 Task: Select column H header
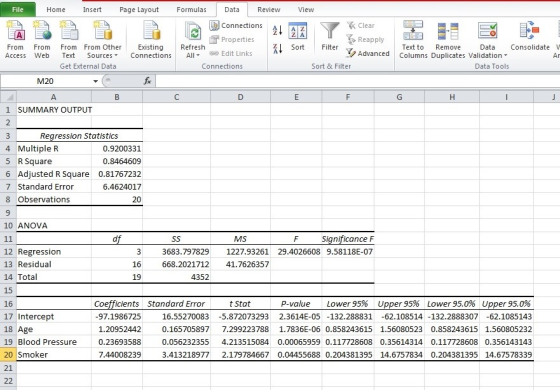pos(452,97)
